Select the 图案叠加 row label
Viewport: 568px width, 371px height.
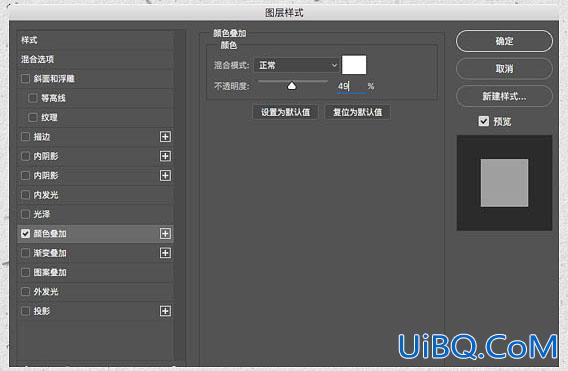point(50,272)
